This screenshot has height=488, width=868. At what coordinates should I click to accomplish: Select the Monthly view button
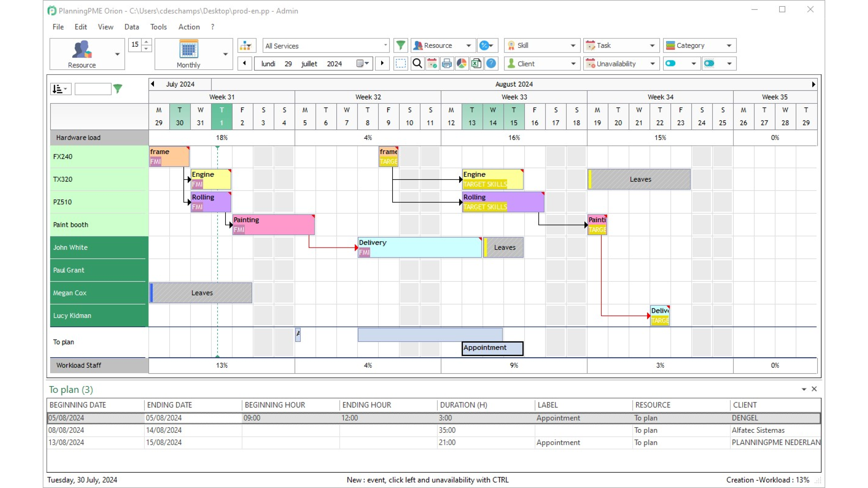point(189,54)
